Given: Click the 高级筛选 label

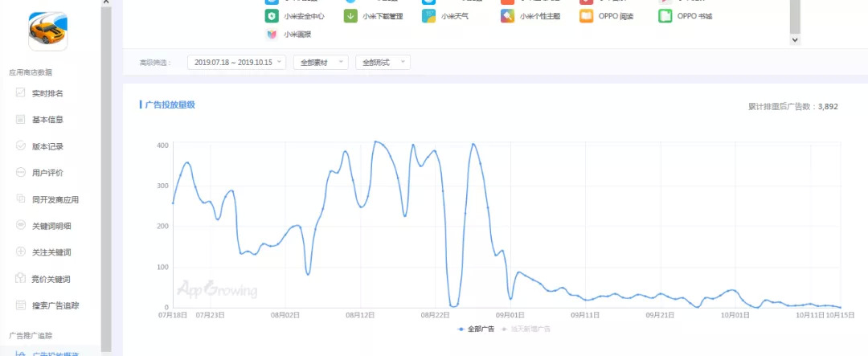Looking at the screenshot, I should pyautogui.click(x=156, y=63).
